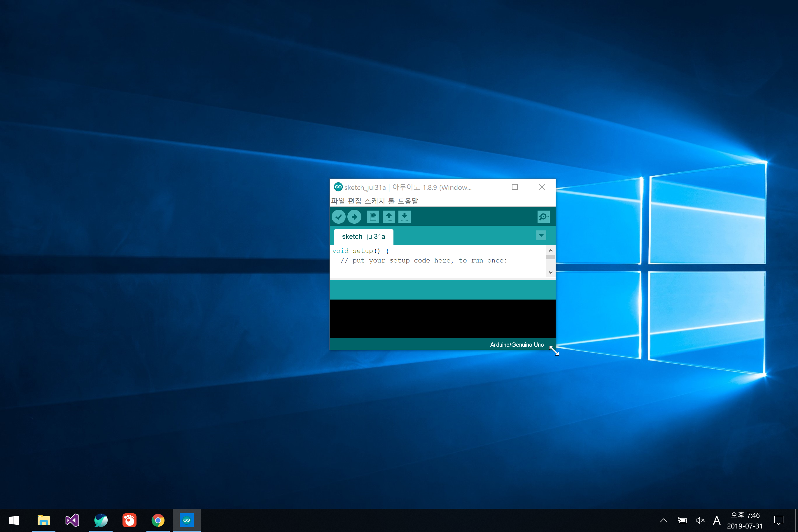Select the sketch_jul31a tab
This screenshot has width=798, height=532.
point(363,237)
